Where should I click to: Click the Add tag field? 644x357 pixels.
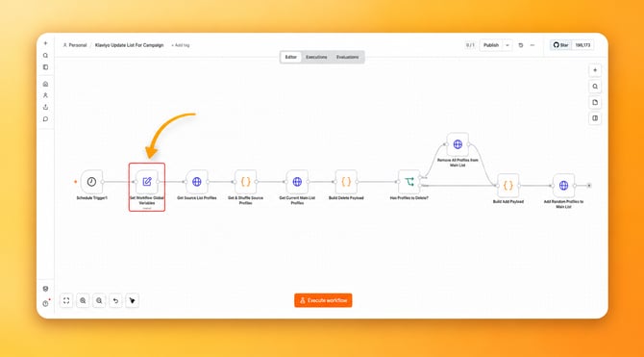click(181, 45)
